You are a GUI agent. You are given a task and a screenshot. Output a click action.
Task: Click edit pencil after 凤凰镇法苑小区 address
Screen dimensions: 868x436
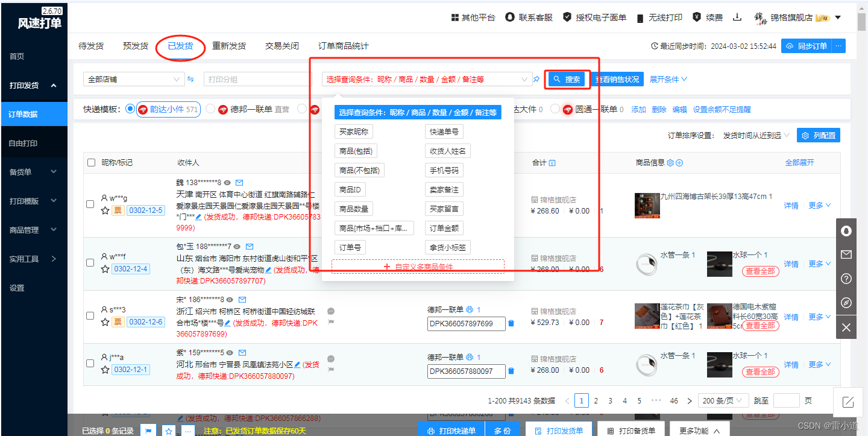297,365
